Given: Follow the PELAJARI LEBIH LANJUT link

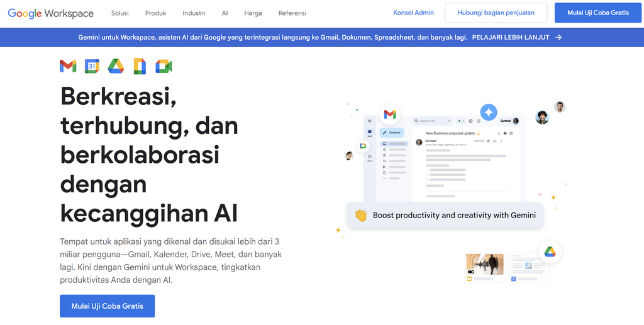Looking at the screenshot, I should click(511, 37).
